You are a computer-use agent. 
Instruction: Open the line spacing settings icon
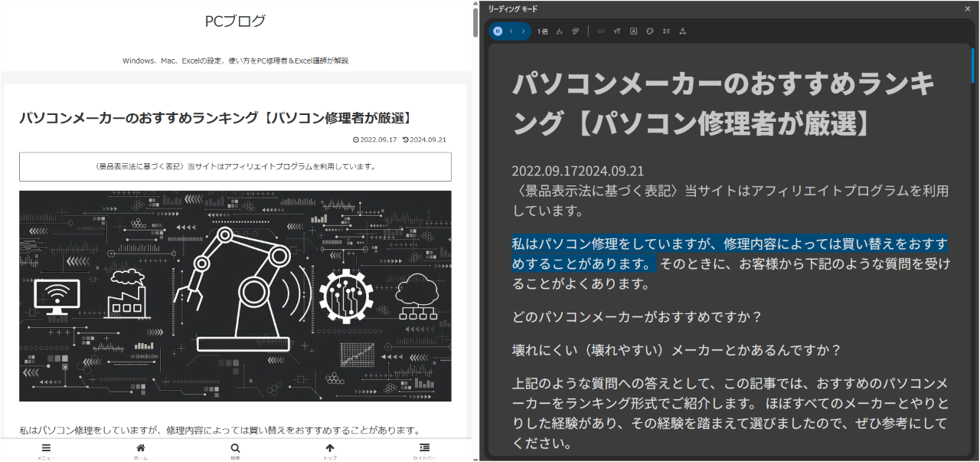point(666,31)
